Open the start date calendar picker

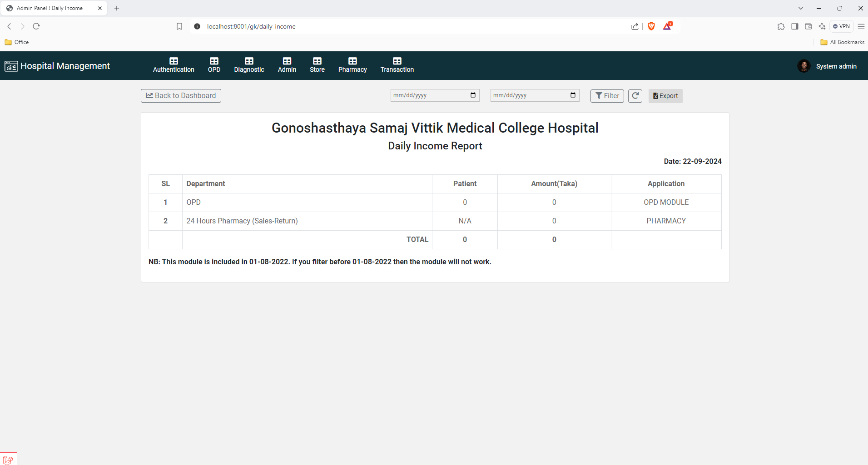pos(473,95)
